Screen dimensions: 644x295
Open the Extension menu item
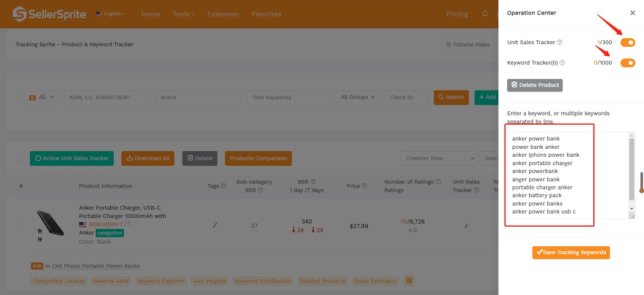[223, 14]
